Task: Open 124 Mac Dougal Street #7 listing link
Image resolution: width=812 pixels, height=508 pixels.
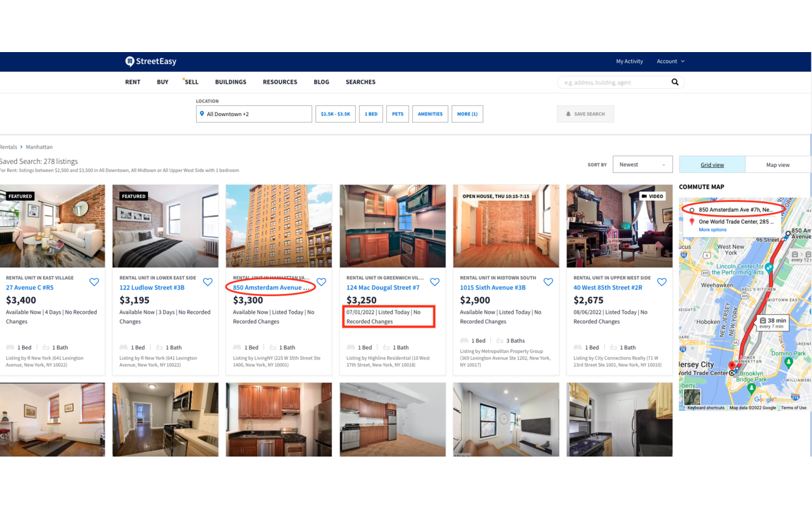Action: pyautogui.click(x=383, y=288)
